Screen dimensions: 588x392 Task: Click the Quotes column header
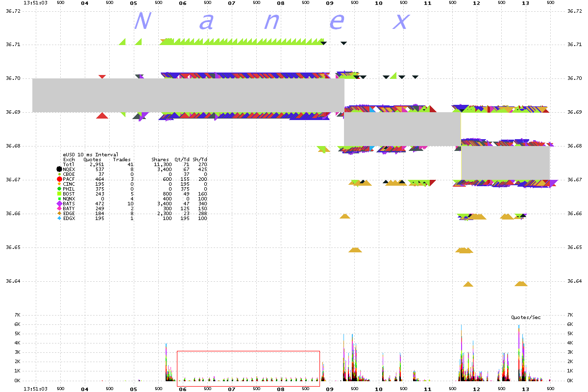coord(92,159)
